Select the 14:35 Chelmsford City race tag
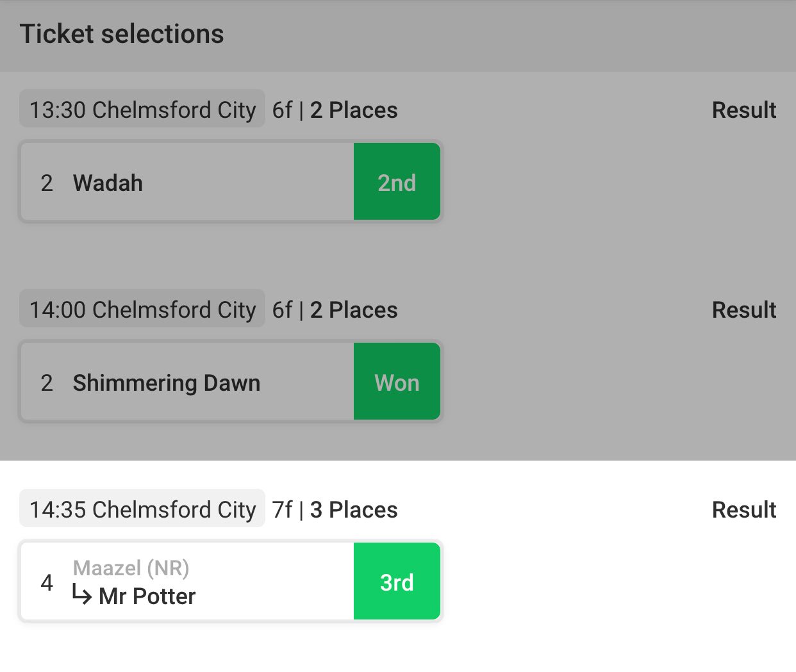Screen dimensions: 796x672 [x=142, y=509]
